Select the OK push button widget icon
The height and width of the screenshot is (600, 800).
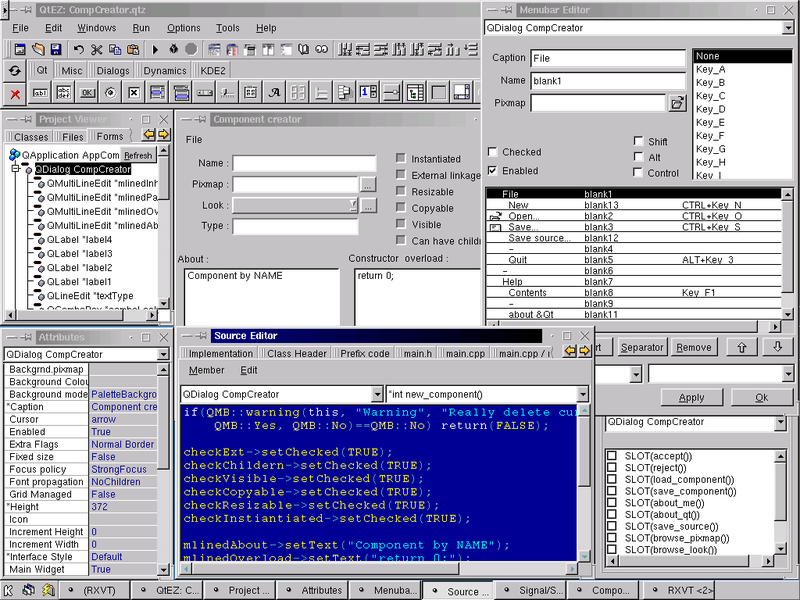coord(87,93)
